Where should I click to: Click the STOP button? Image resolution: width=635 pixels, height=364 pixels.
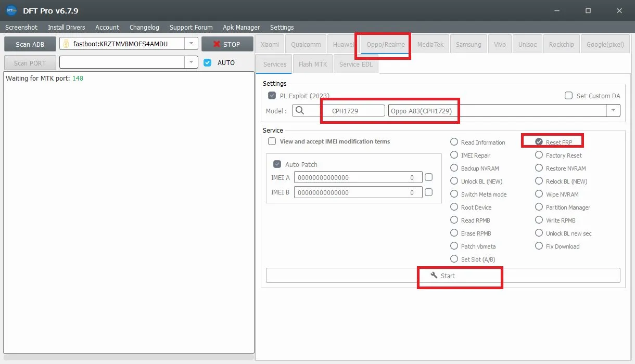(x=227, y=44)
